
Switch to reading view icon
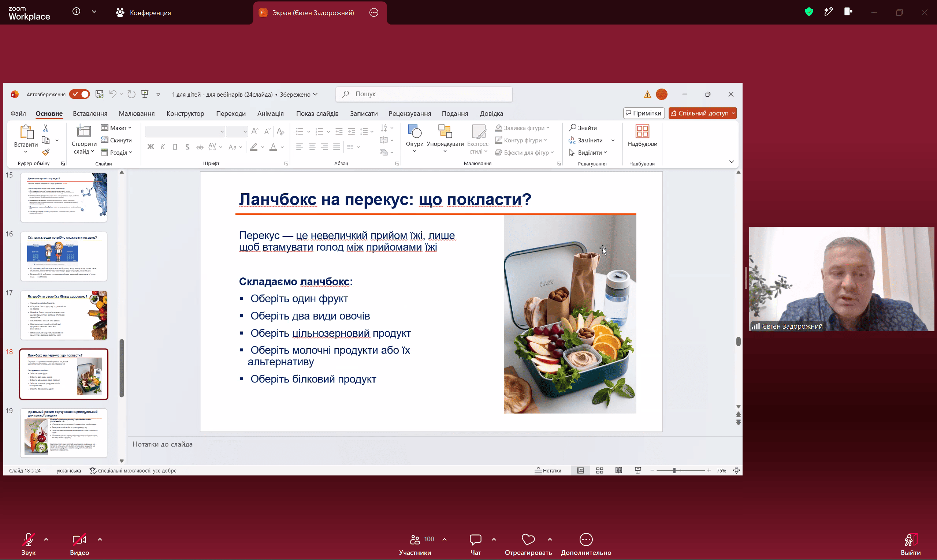pyautogui.click(x=618, y=471)
